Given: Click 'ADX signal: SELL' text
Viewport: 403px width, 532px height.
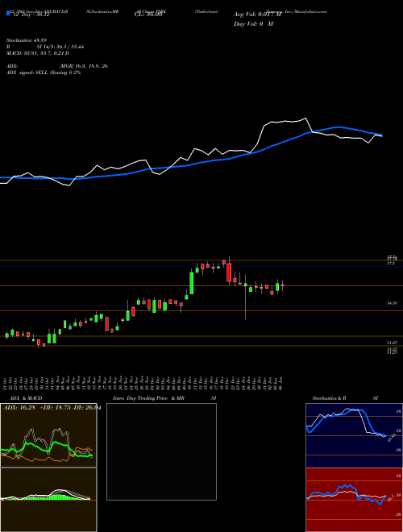Looking at the screenshot, I should [x=44, y=73].
